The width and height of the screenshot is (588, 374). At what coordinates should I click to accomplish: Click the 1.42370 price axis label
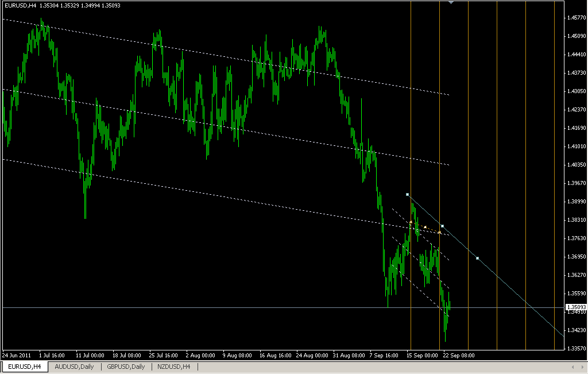tap(577, 110)
